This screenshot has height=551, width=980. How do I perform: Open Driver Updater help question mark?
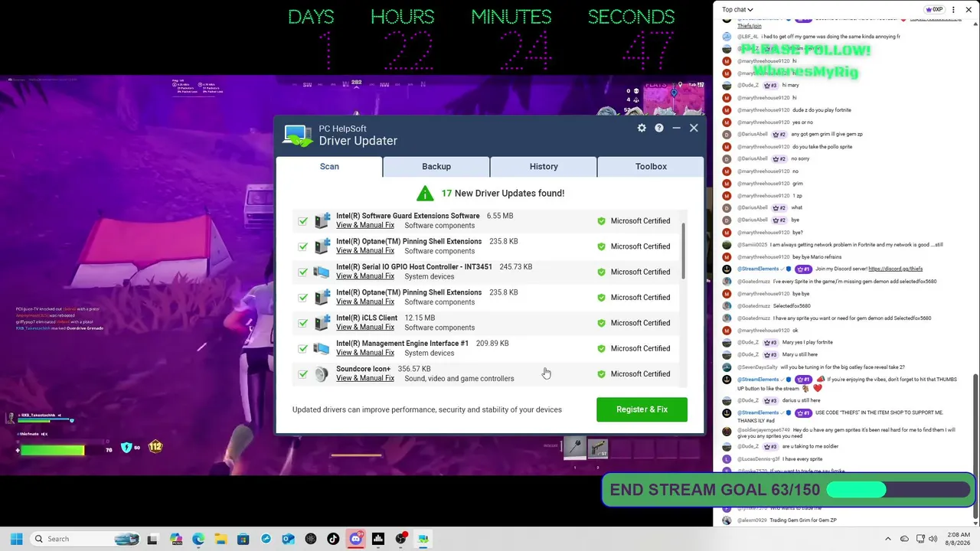point(659,128)
